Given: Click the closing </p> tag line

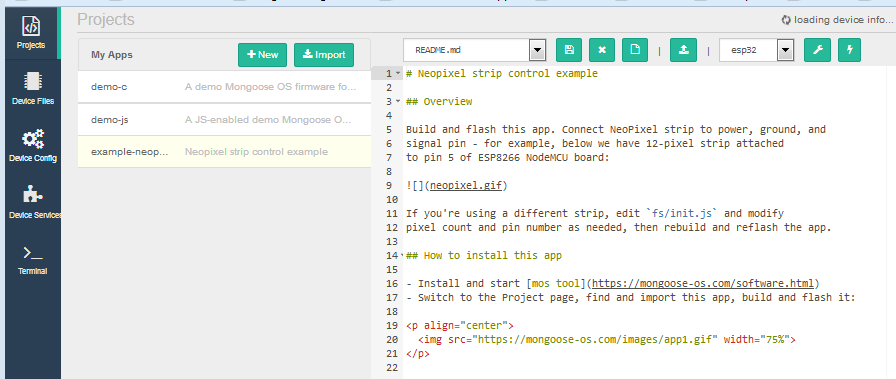Looking at the screenshot, I should tap(418, 353).
